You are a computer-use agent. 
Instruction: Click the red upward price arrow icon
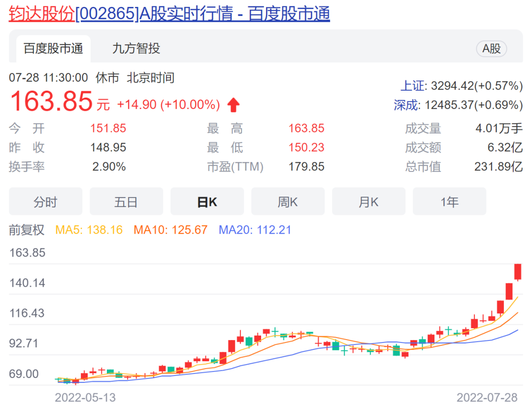point(233,103)
